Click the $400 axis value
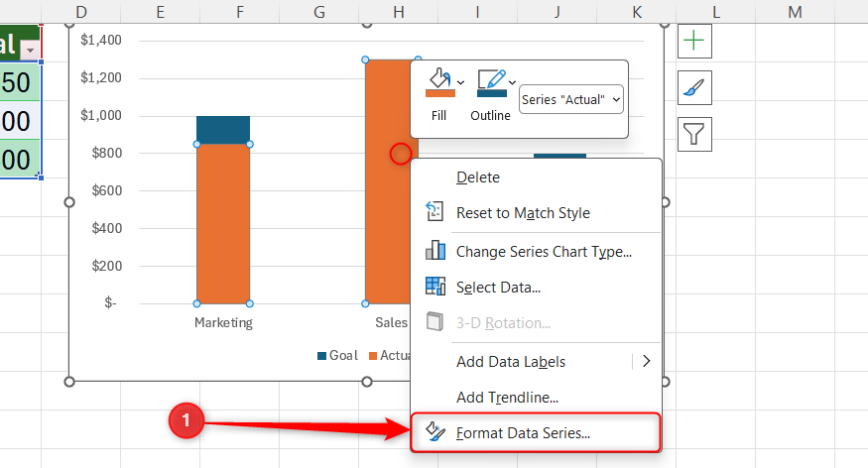The width and height of the screenshot is (868, 468). tap(107, 228)
